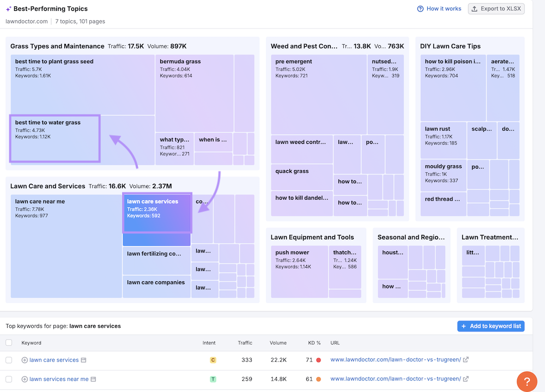The image size is (545, 392).
Task: Open SERP icon beside lawn services near me
Action: pyautogui.click(x=94, y=379)
